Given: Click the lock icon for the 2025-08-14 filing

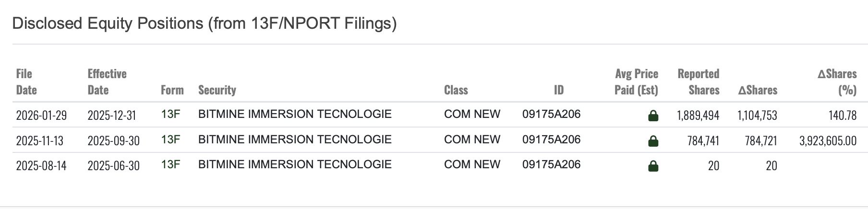Looking at the screenshot, I should coord(653,166).
